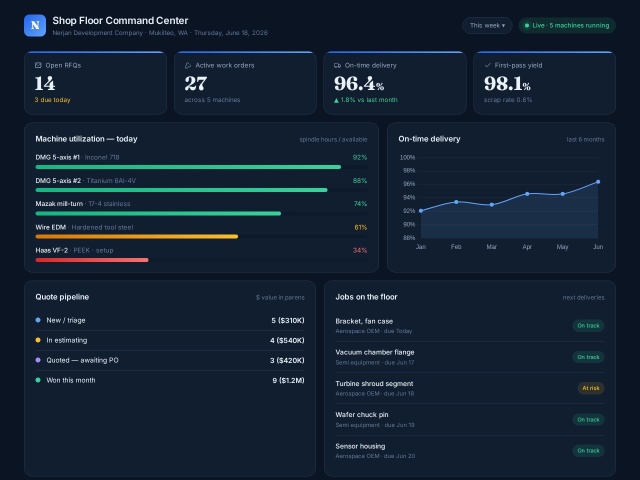This screenshot has height=480, width=640.
Task: Click the On track badge for Wafer chuck pin
Action: click(x=588, y=420)
